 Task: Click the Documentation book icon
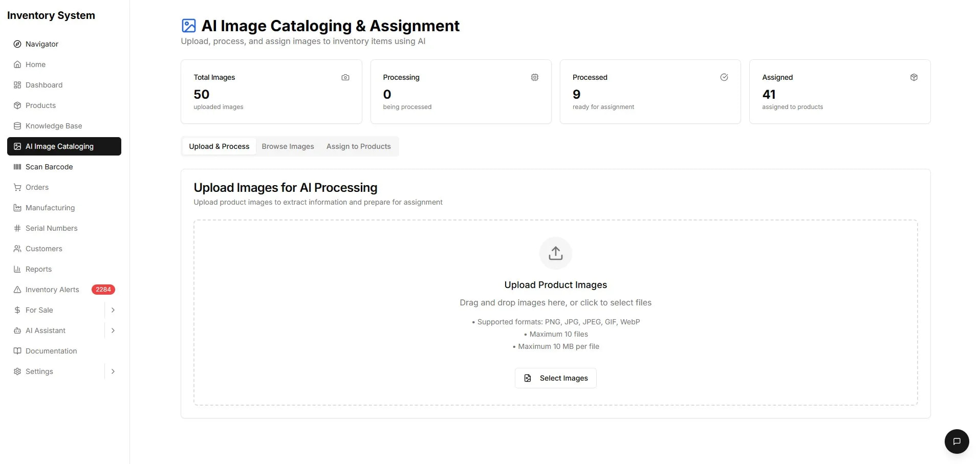coord(17,351)
